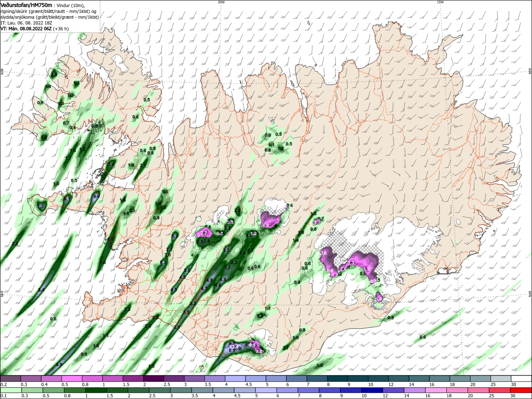
Task: Pick the darkest green swatch labeled 1
Action: click(x=97, y=390)
